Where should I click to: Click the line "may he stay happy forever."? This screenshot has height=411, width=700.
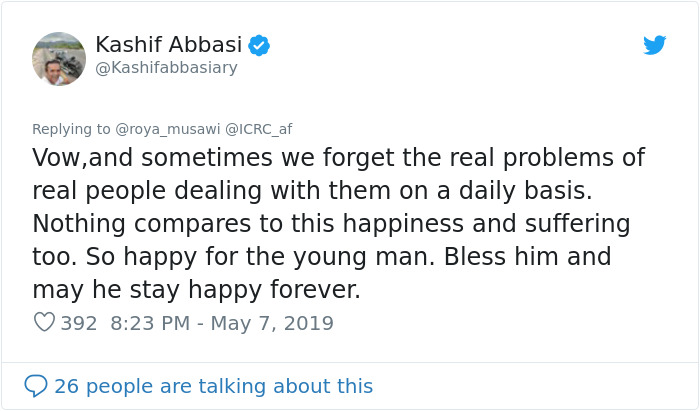click(195, 290)
